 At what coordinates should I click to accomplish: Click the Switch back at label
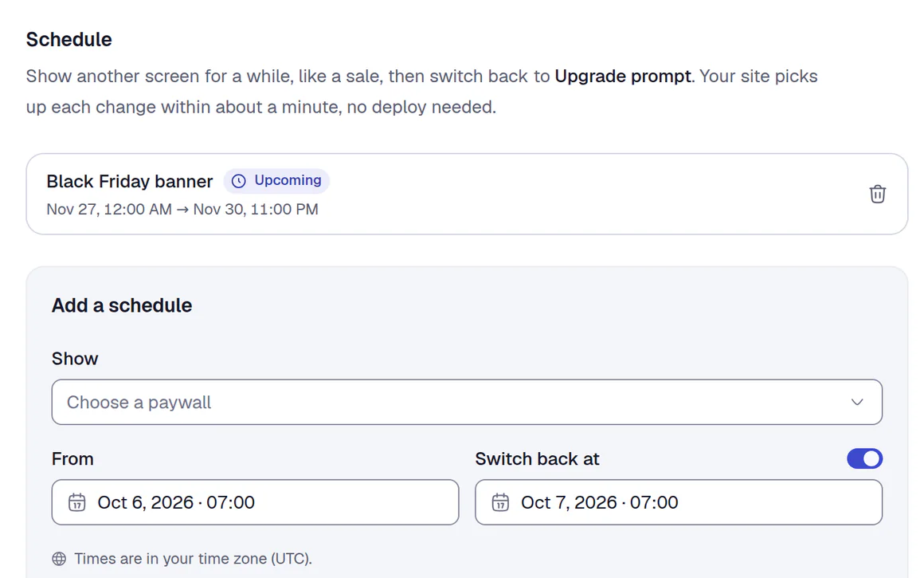(x=537, y=459)
